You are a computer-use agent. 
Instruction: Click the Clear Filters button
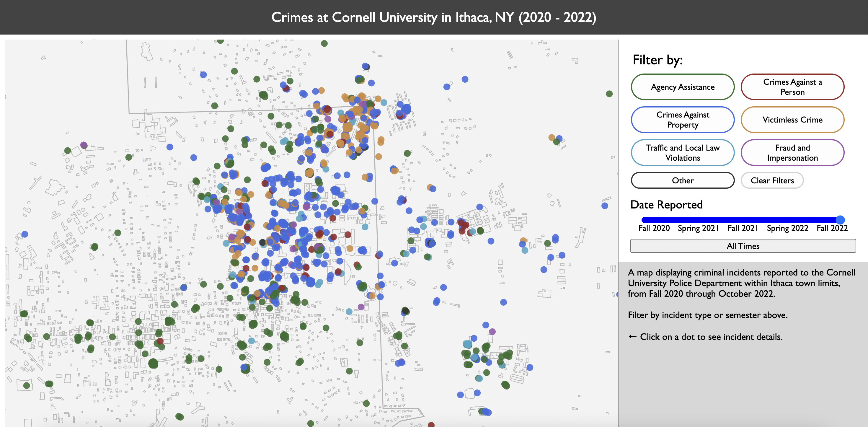click(772, 180)
